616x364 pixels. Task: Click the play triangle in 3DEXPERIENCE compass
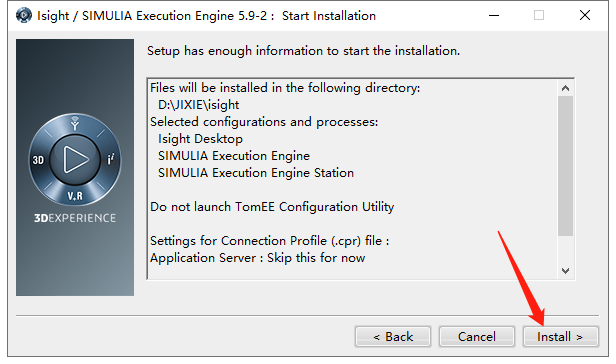75,159
